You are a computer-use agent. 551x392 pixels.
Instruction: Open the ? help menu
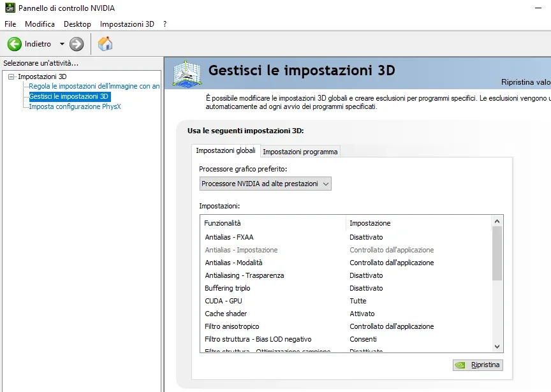pos(165,24)
